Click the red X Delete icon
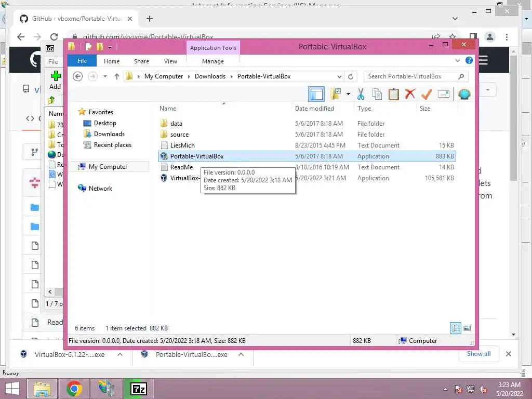The width and height of the screenshot is (532, 399). coord(410,94)
